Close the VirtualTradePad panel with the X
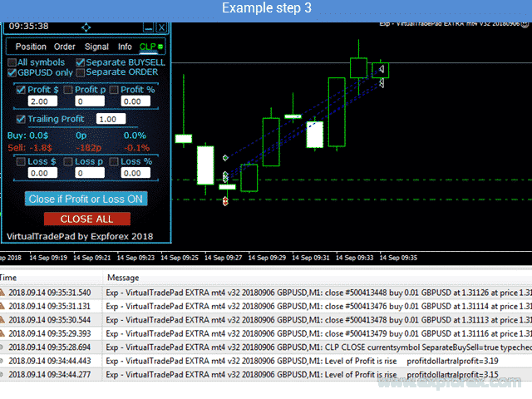Image resolution: width=532 pixels, height=399 pixels. pyautogui.click(x=160, y=27)
